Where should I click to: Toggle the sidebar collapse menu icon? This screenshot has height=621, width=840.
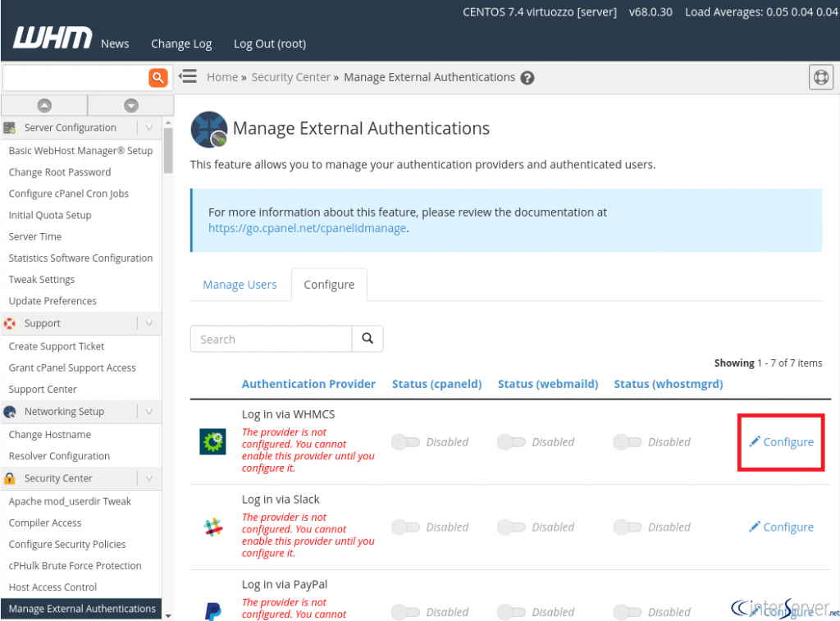point(188,76)
